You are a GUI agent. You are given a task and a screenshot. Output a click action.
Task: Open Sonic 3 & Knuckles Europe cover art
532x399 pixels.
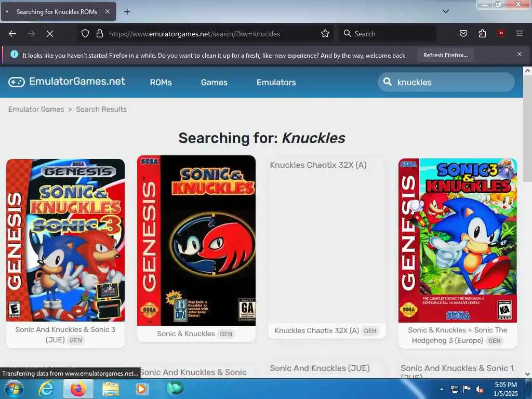[457, 241]
